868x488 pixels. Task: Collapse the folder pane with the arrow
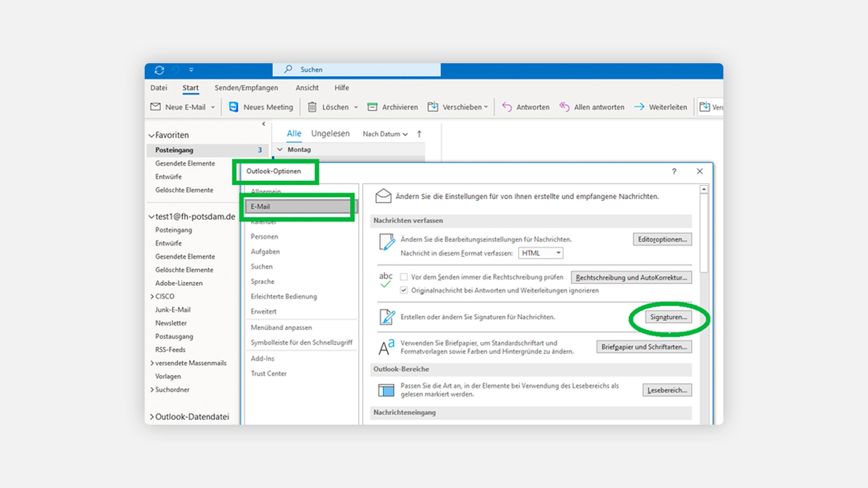[264, 124]
